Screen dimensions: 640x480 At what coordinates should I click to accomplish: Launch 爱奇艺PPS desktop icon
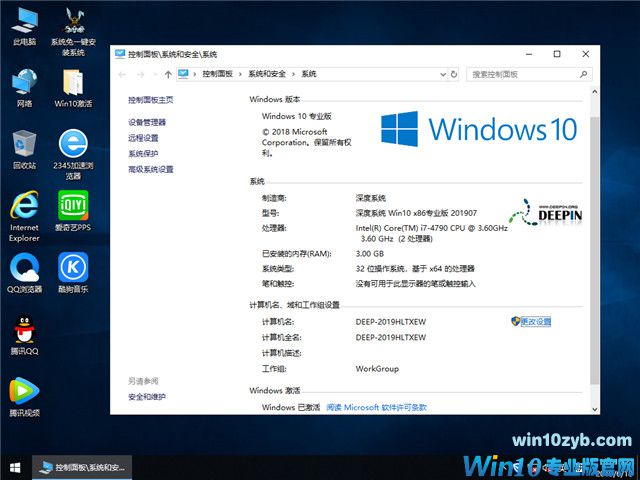tap(73, 211)
